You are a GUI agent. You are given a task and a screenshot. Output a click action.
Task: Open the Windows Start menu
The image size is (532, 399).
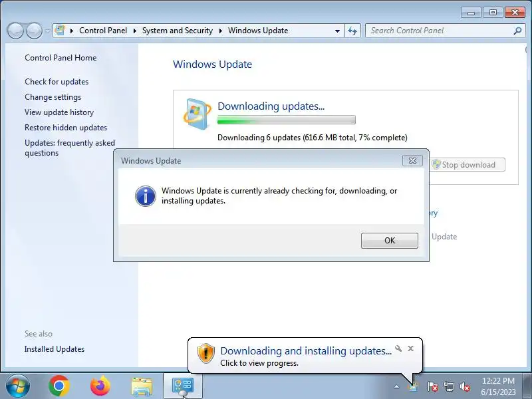click(x=18, y=386)
